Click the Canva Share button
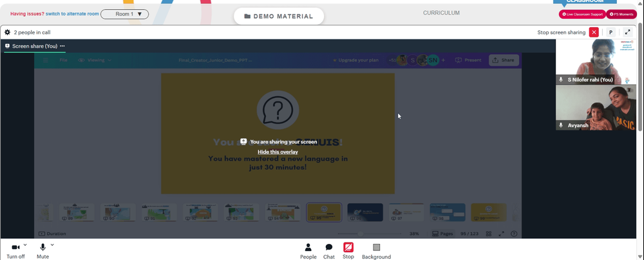 pyautogui.click(x=504, y=60)
